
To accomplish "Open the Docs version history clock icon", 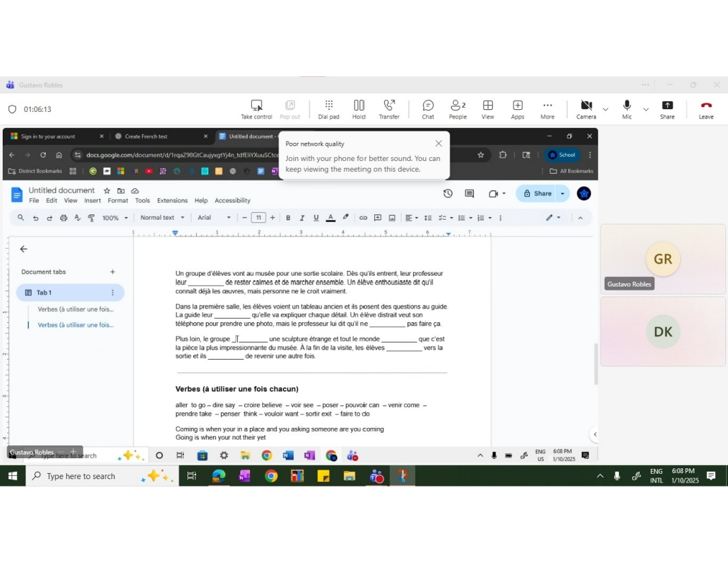I will click(x=448, y=193).
